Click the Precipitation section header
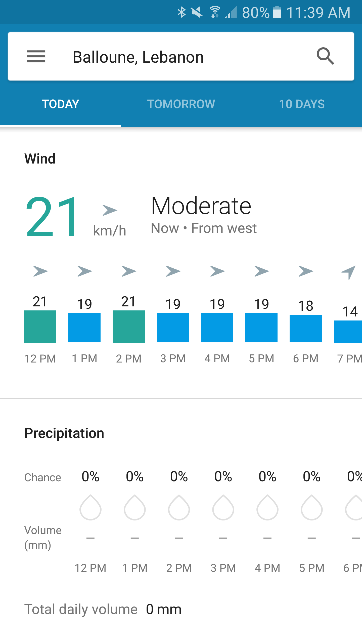362x644 pixels. pyautogui.click(x=64, y=433)
